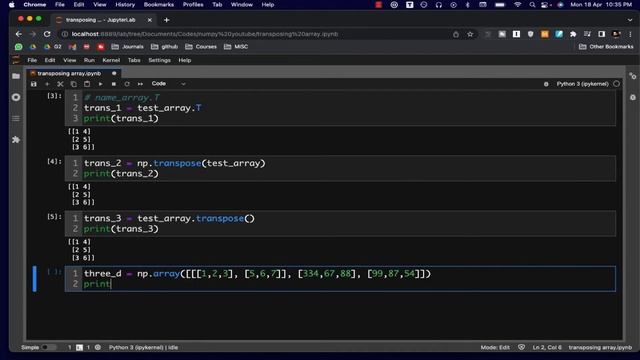Screen dimensions: 640x360
Task: Open github bookmarks folder
Action: click(164, 47)
